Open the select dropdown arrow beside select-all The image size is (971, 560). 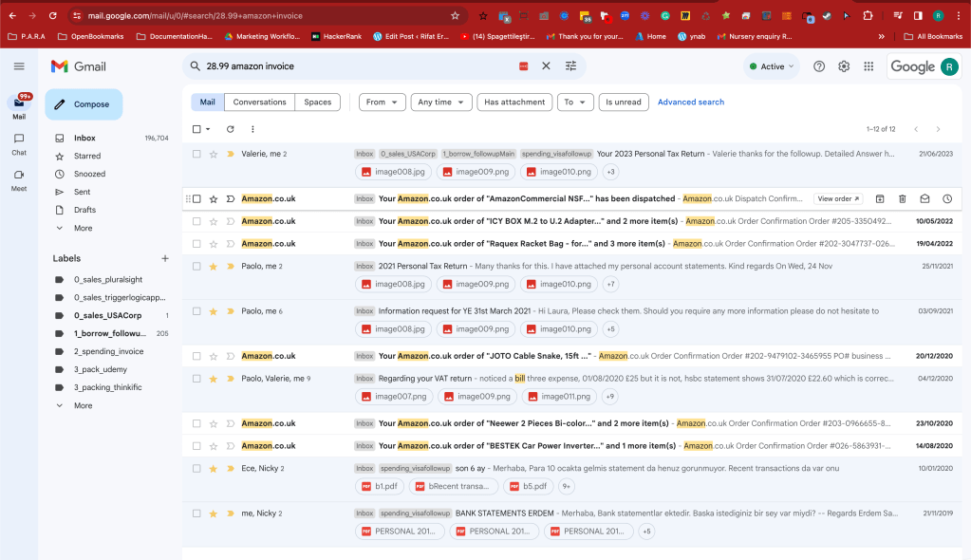pos(208,129)
